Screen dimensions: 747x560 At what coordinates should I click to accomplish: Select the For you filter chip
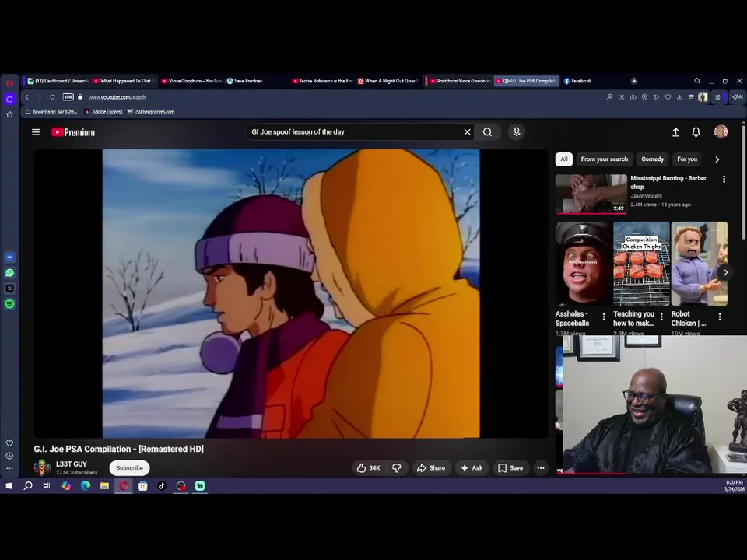click(x=687, y=159)
